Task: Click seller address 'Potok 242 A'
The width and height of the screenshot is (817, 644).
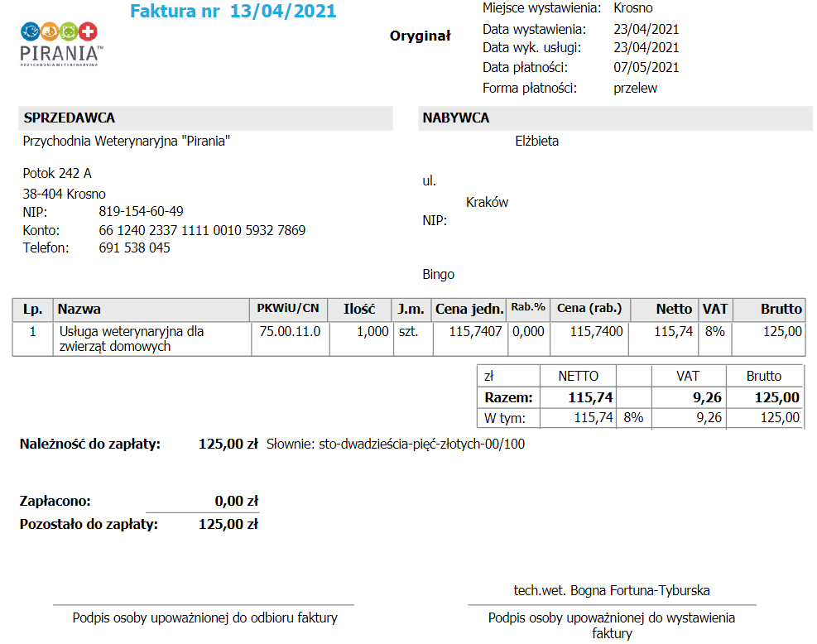Action: coord(57,173)
